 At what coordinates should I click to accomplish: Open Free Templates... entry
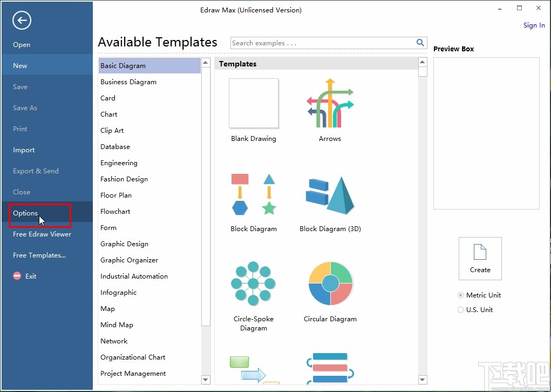(x=47, y=255)
